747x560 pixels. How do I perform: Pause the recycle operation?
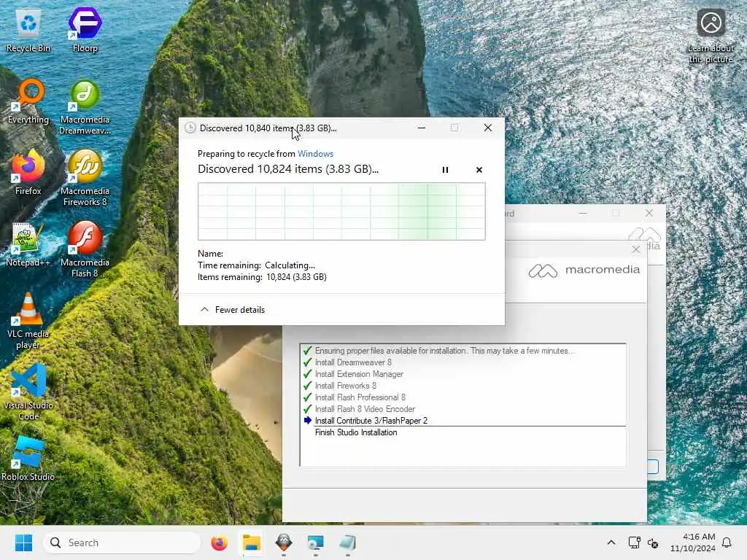pos(445,170)
